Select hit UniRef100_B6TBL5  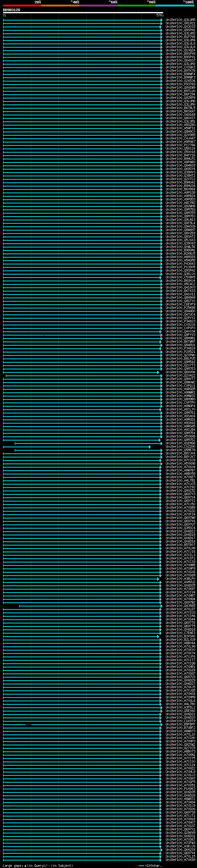pos(180,108)
